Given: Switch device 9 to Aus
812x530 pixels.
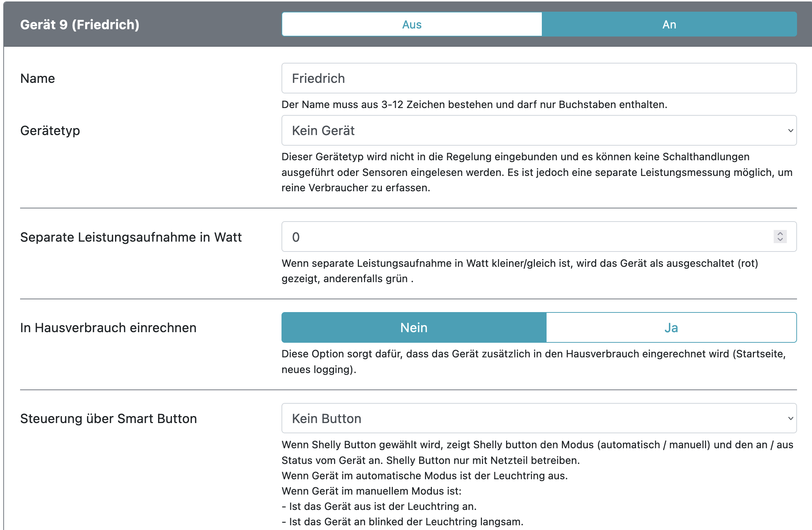Looking at the screenshot, I should pyautogui.click(x=411, y=24).
